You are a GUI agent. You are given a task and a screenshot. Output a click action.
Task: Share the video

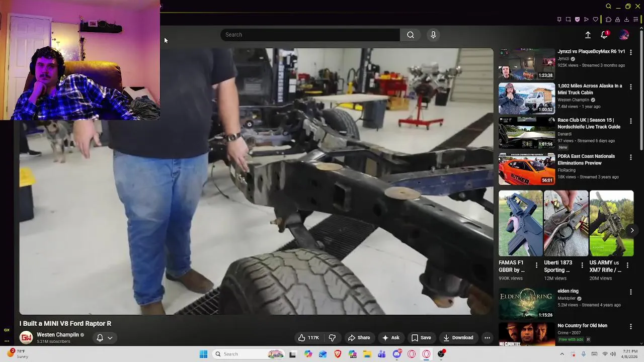[x=359, y=338]
